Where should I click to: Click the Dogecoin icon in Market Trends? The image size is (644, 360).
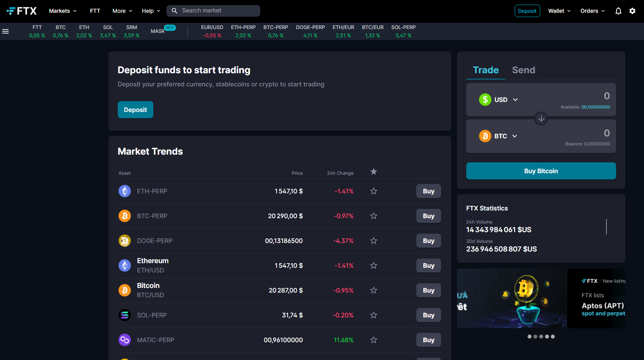[x=125, y=241]
